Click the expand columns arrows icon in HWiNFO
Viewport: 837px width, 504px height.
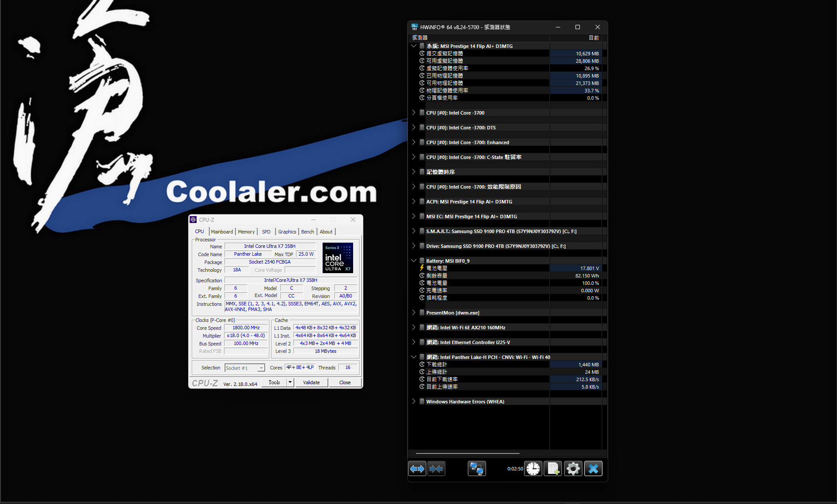click(x=417, y=469)
